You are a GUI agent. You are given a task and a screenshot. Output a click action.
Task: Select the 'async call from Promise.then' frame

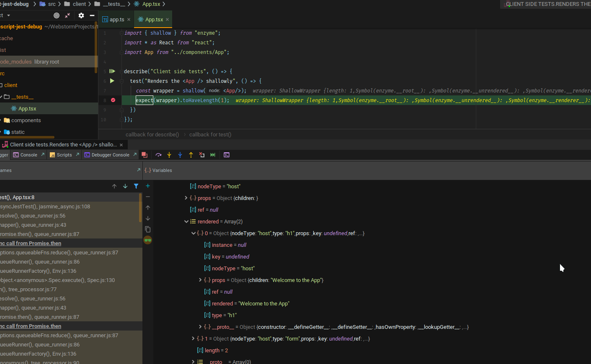(x=31, y=243)
